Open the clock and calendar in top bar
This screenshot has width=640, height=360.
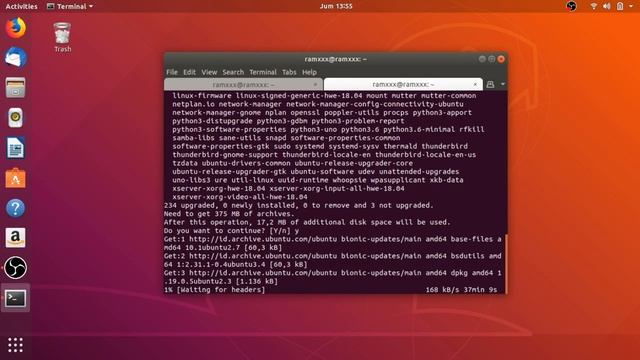pos(336,6)
